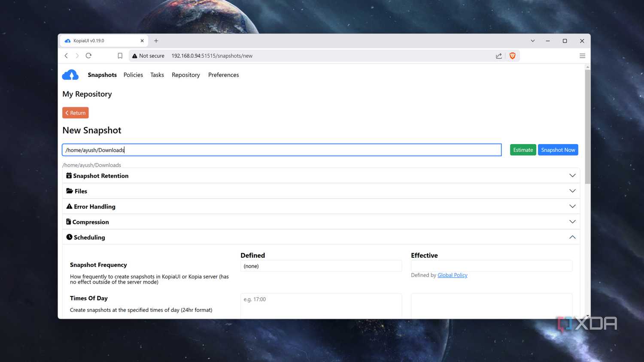Click the Kopia cloud logo icon
The image size is (644, 362).
(x=70, y=75)
